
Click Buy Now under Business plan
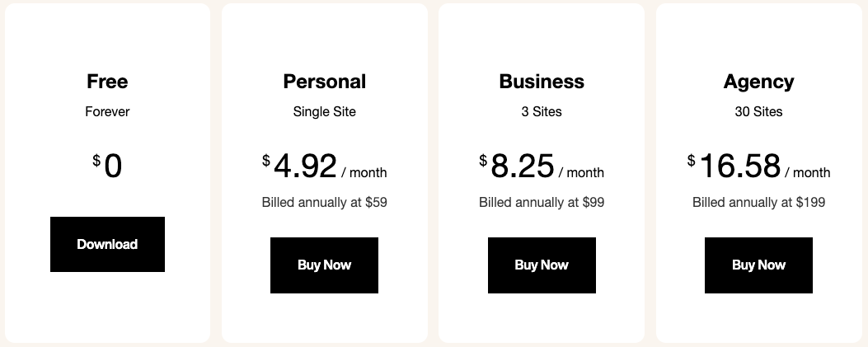point(542,265)
